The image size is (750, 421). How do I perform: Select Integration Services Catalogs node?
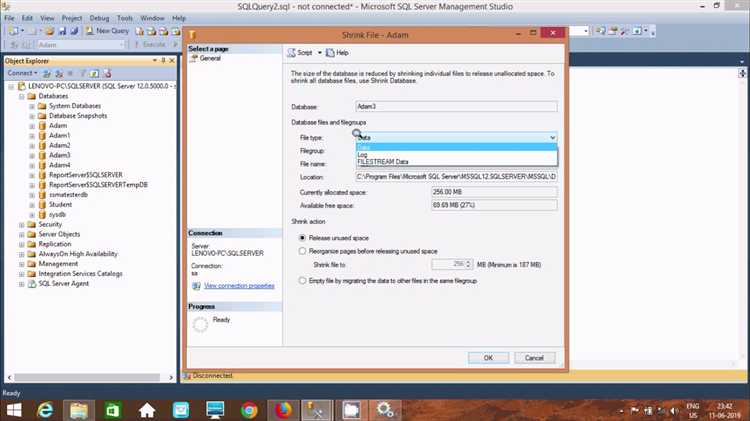[80, 274]
